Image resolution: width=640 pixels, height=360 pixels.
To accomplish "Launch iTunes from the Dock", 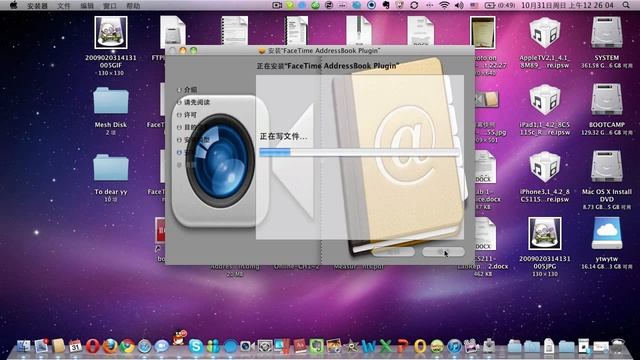I will point(454,346).
